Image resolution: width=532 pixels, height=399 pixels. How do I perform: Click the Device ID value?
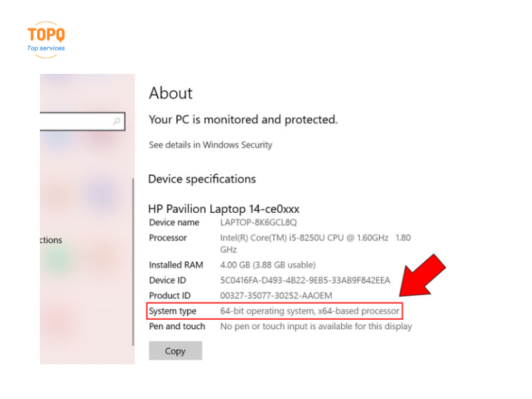305,280
